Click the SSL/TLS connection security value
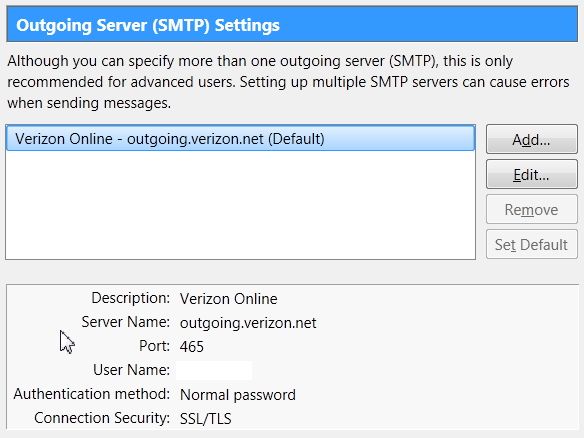 tap(206, 418)
